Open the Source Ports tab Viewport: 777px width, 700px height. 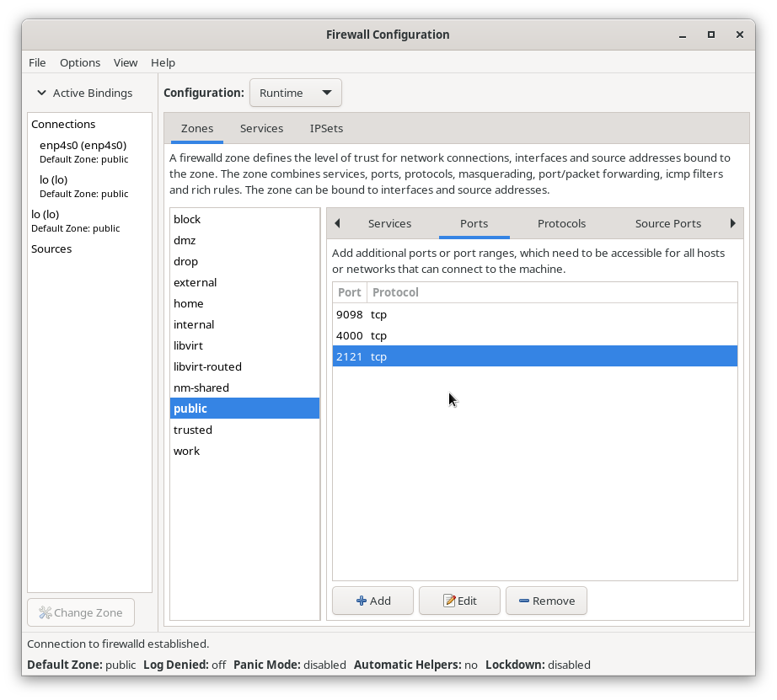click(668, 224)
